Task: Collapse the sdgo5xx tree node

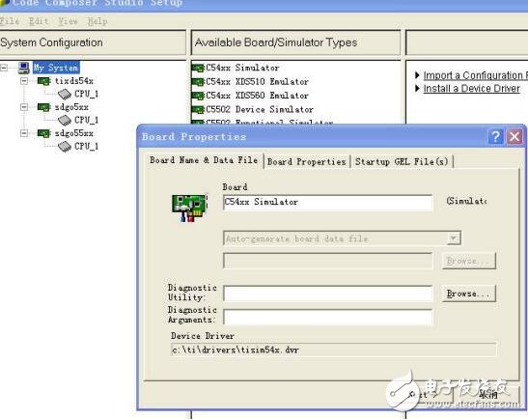Action: coord(24,107)
